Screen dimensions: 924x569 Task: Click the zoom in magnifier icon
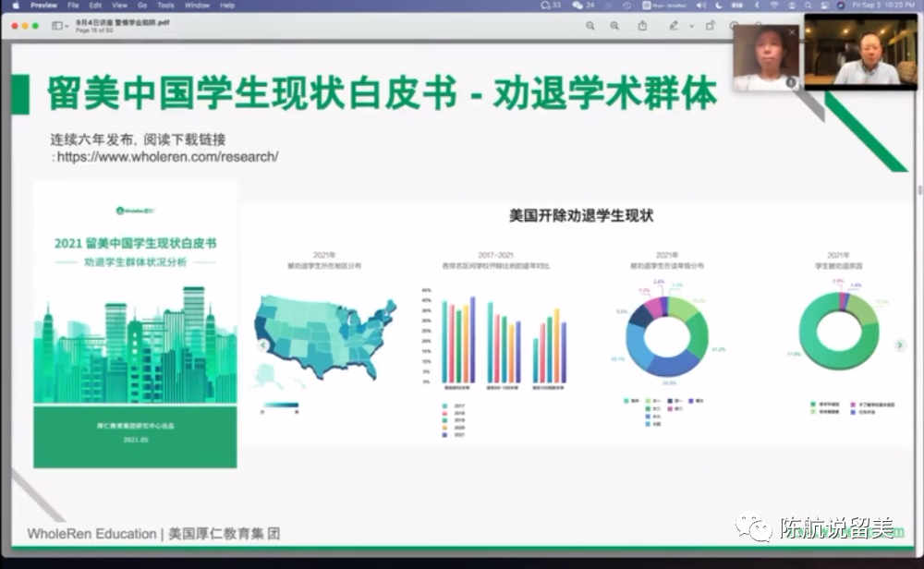[x=614, y=26]
